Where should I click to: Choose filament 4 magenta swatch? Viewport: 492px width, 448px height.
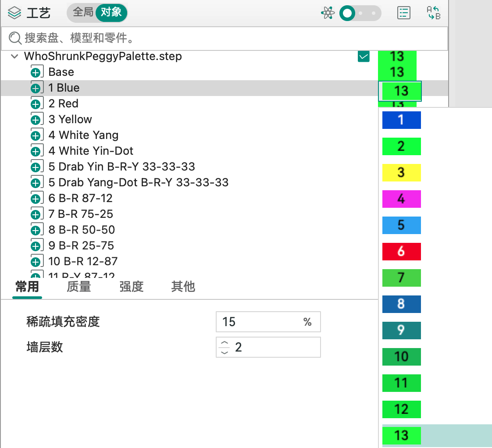[401, 199]
